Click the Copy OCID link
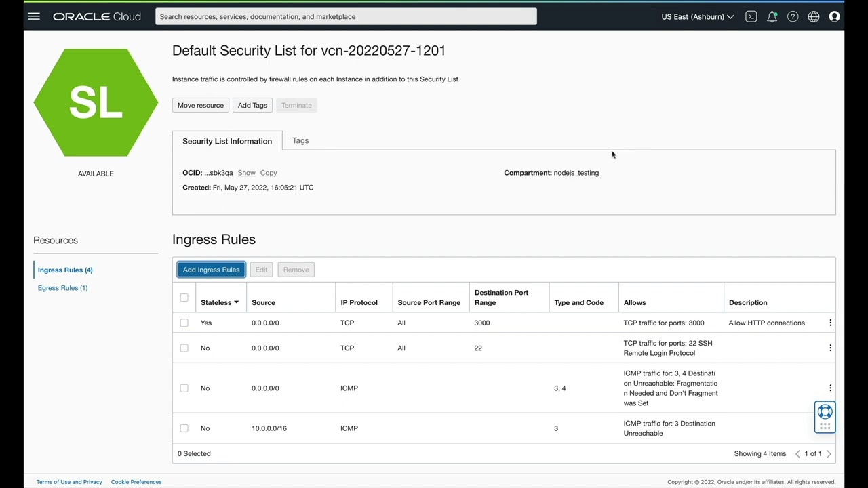This screenshot has width=868, height=488. pos(269,173)
